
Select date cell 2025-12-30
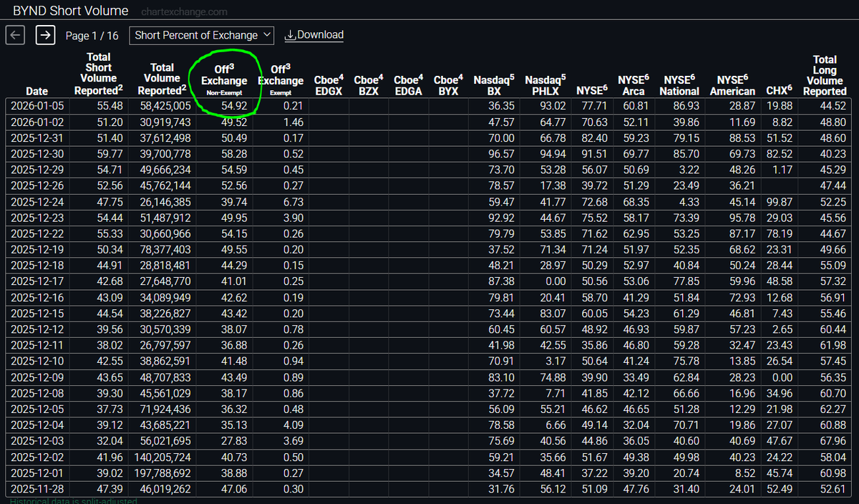(x=37, y=153)
